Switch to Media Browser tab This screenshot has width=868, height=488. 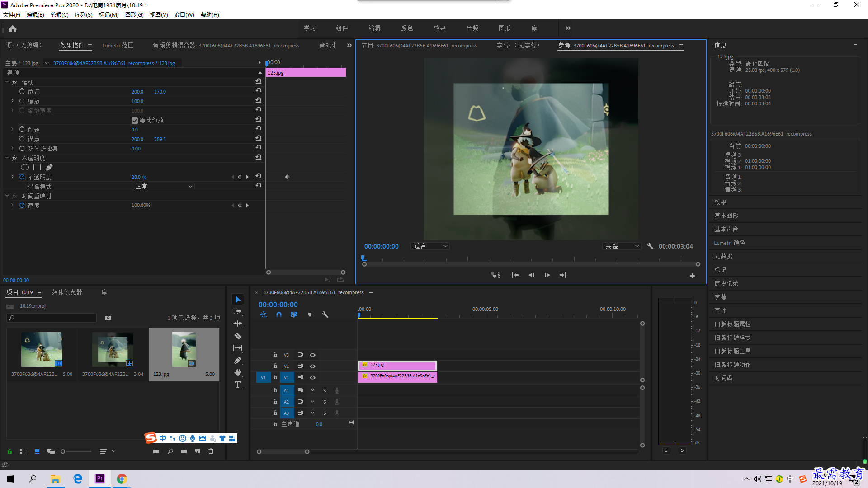coord(67,292)
